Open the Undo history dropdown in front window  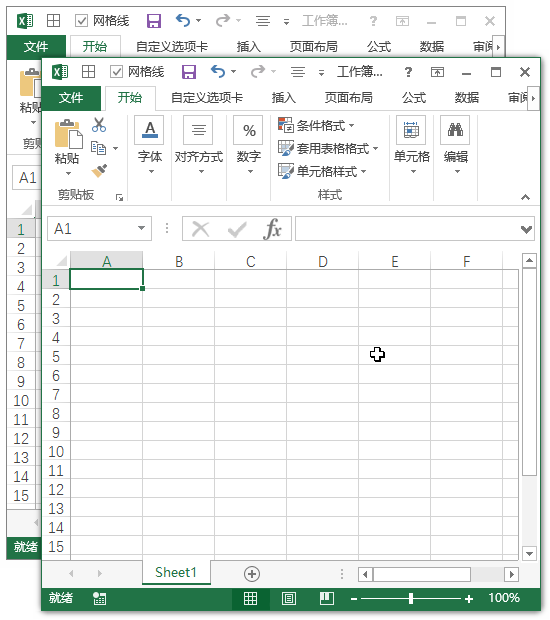(233, 72)
